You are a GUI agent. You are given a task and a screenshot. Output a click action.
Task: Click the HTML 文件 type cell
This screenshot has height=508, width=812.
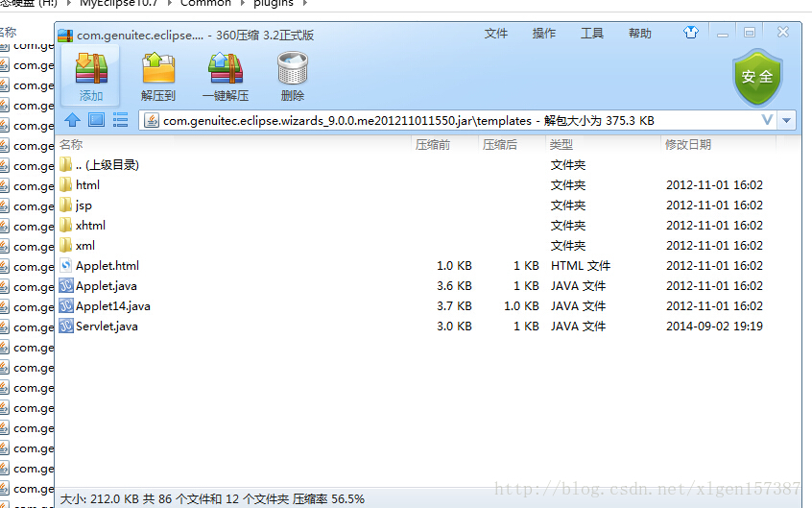pos(581,266)
